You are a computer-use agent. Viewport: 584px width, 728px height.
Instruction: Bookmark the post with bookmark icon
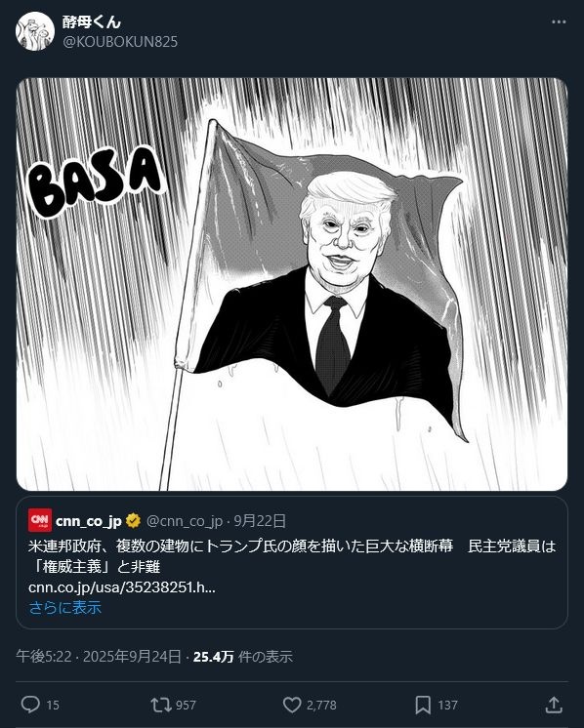(423, 705)
